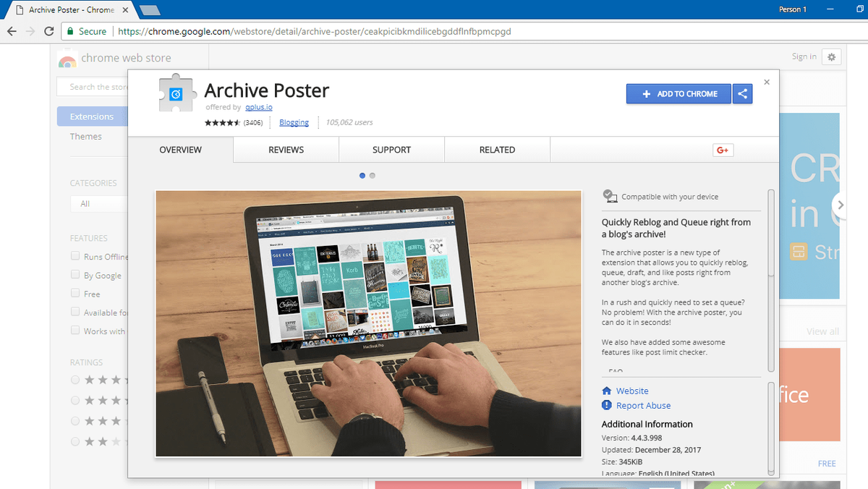Go back using the browser back arrow
Screen dimensions: 868x489
point(12,32)
